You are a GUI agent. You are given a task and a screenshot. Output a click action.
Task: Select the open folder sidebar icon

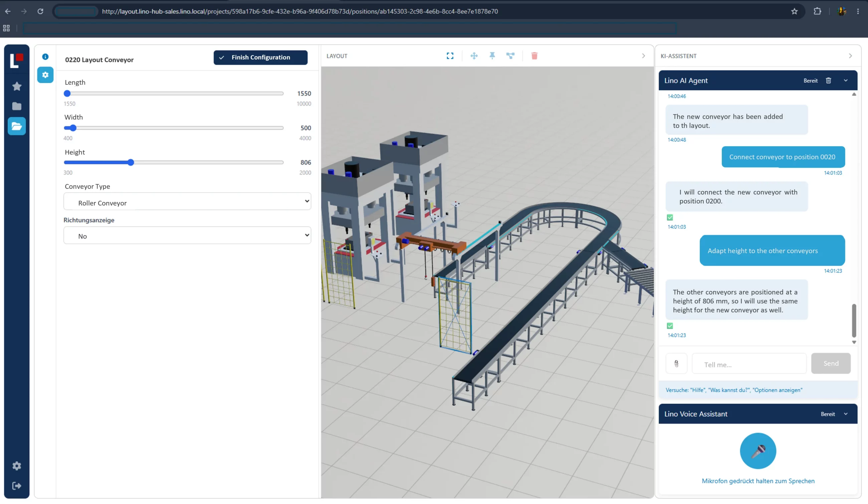17,127
